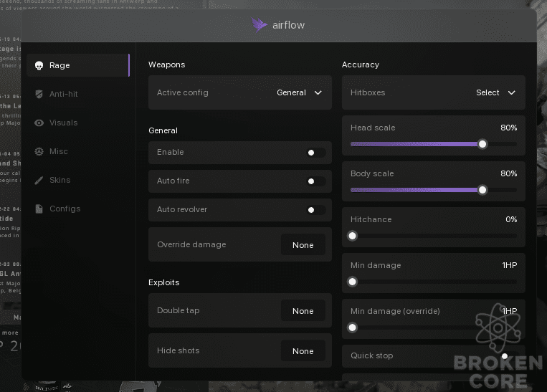Click the Min damage 1HP value

tap(509, 265)
